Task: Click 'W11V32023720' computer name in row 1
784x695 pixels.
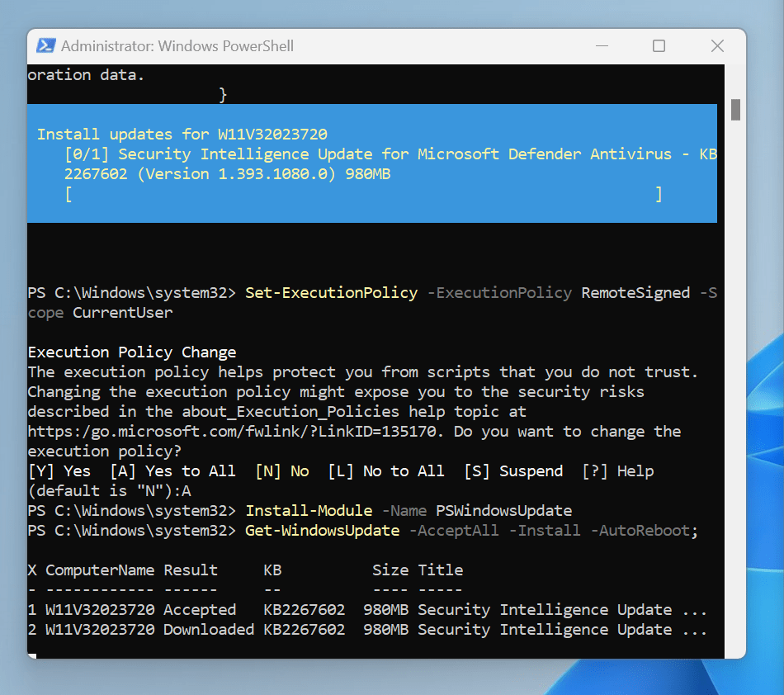Action: point(100,609)
